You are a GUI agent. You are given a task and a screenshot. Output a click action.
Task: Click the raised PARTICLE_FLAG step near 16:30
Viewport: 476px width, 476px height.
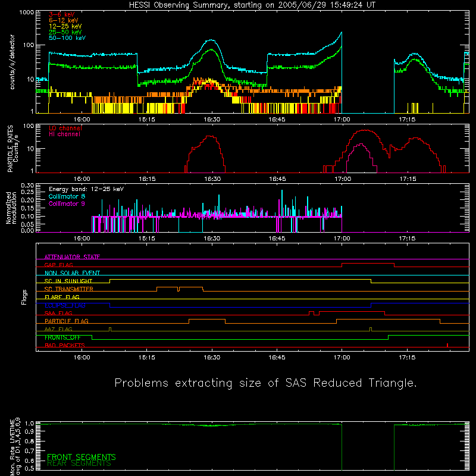[x=207, y=320]
